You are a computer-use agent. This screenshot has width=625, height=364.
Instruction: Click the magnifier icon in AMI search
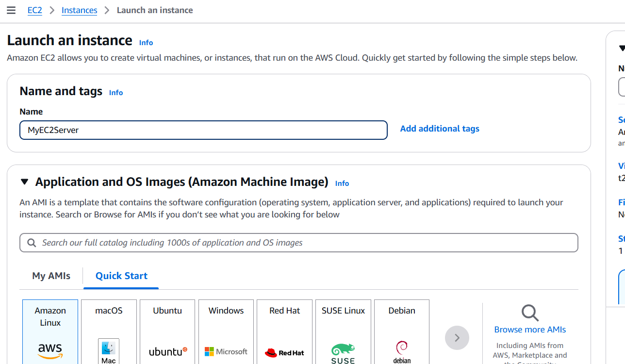tap(32, 243)
